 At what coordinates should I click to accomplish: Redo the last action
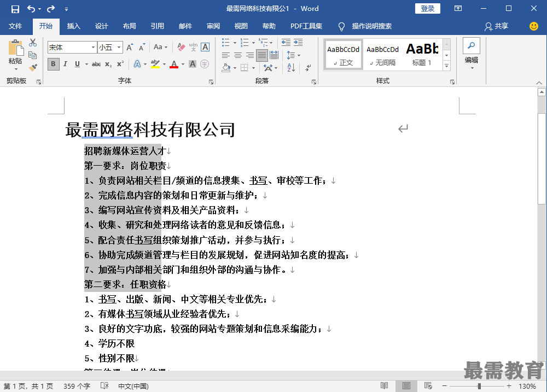[x=51, y=9]
